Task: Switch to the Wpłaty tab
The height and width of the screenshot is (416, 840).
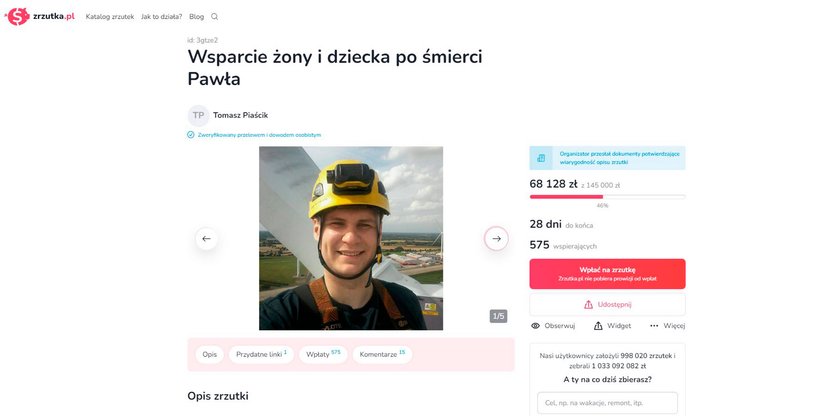Action: [323, 354]
